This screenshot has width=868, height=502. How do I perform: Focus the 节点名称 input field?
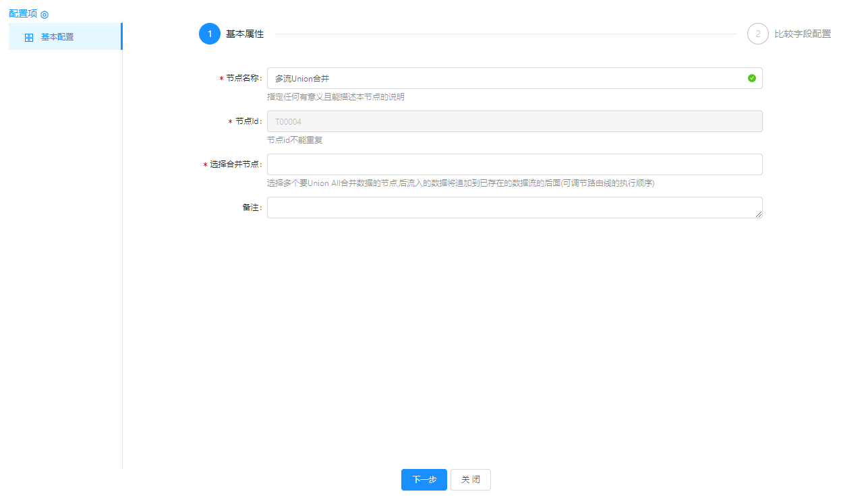[x=506, y=78]
